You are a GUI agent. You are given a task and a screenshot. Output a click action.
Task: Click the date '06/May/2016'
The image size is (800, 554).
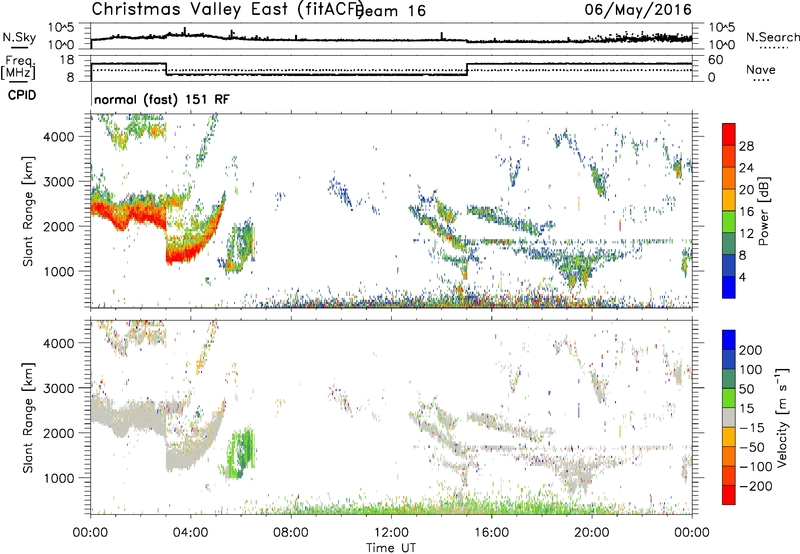pyautogui.click(x=638, y=9)
